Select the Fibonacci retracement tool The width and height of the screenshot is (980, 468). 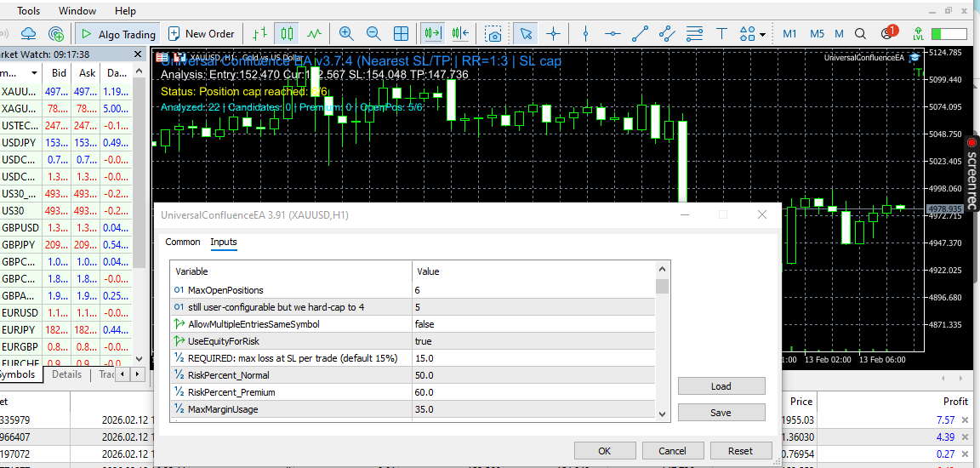[694, 33]
